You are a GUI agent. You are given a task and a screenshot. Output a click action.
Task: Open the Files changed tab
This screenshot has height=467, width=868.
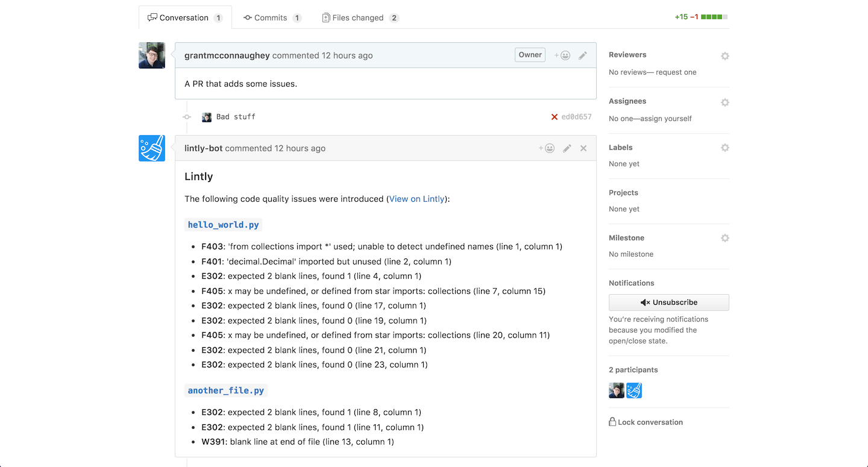[x=360, y=17]
